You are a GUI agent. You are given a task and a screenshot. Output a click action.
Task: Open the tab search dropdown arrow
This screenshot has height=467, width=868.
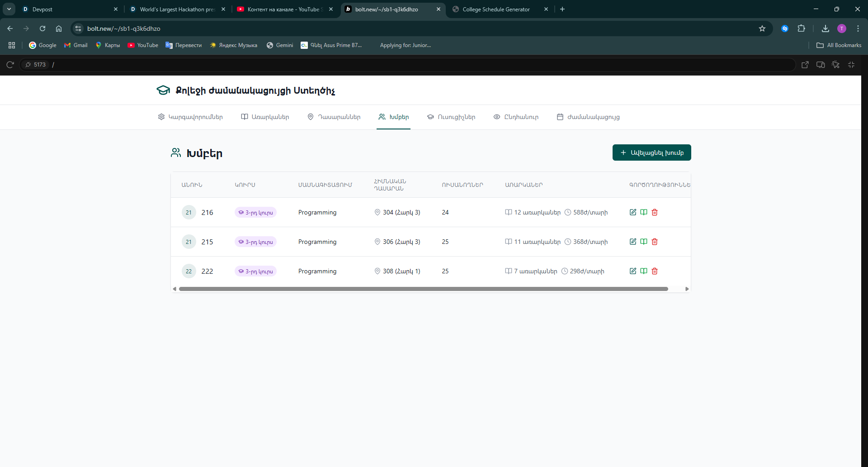(9, 9)
